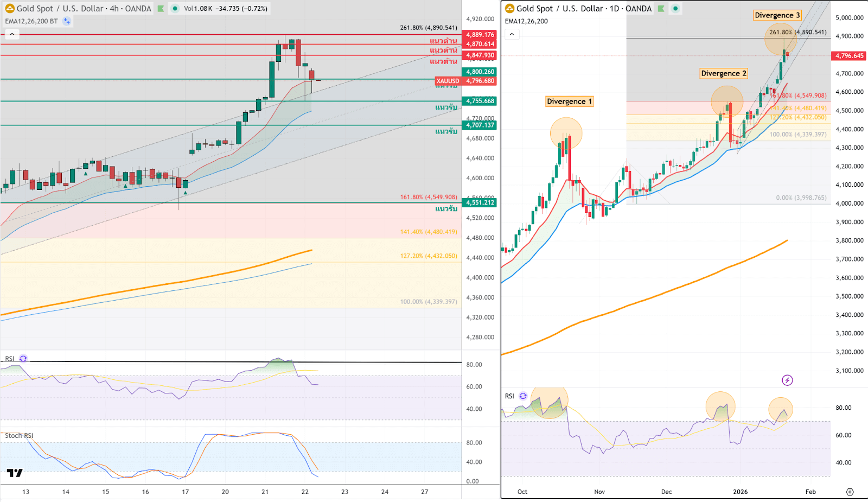868x502 pixels.
Task: Click the green flag icon on 1D chart
Action: (661, 9)
